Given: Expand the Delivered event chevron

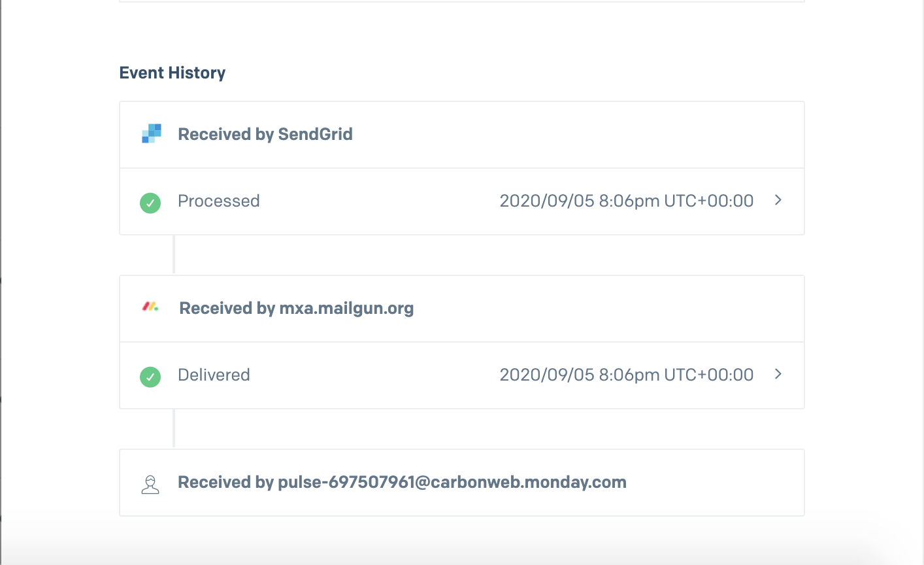Looking at the screenshot, I should pos(778,374).
